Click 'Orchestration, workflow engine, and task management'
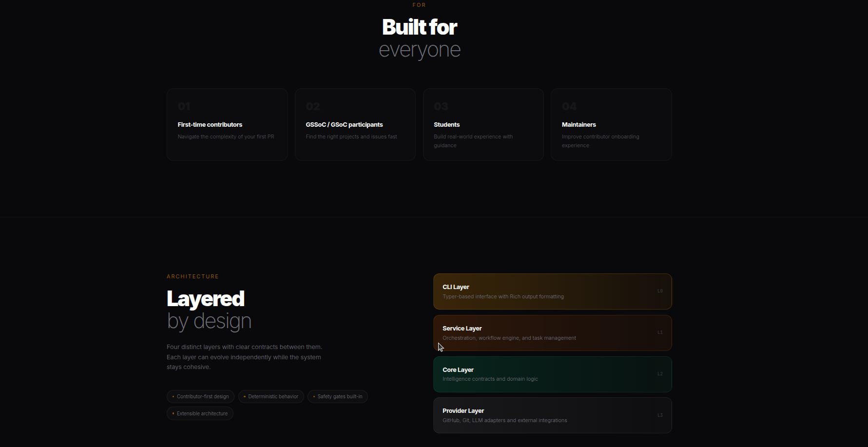This screenshot has width=868, height=447. (x=509, y=338)
